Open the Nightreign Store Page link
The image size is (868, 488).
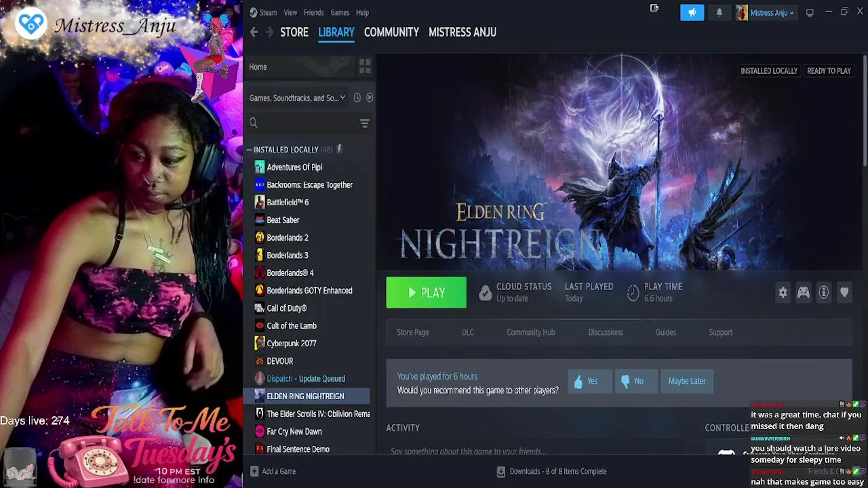413,332
